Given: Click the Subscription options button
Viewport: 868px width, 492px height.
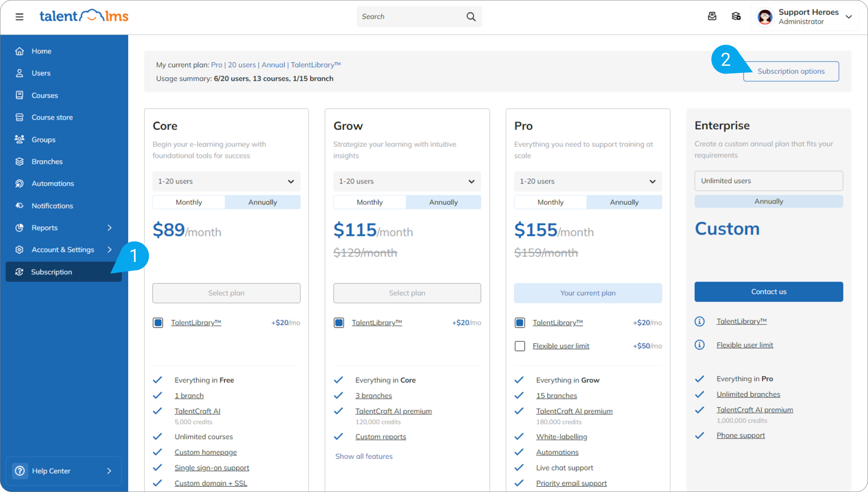Looking at the screenshot, I should click(791, 71).
